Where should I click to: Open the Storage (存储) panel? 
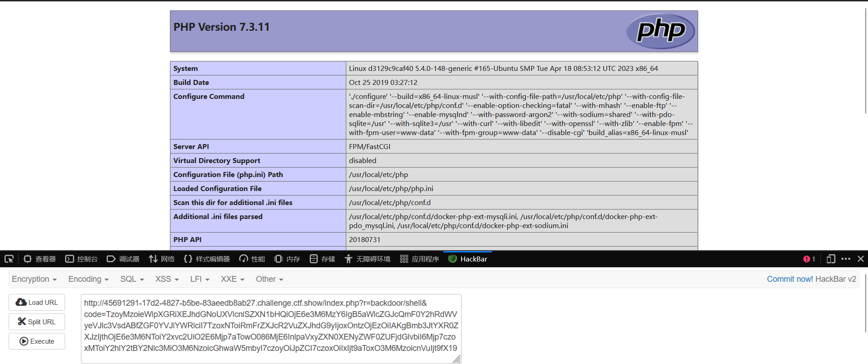point(322,259)
